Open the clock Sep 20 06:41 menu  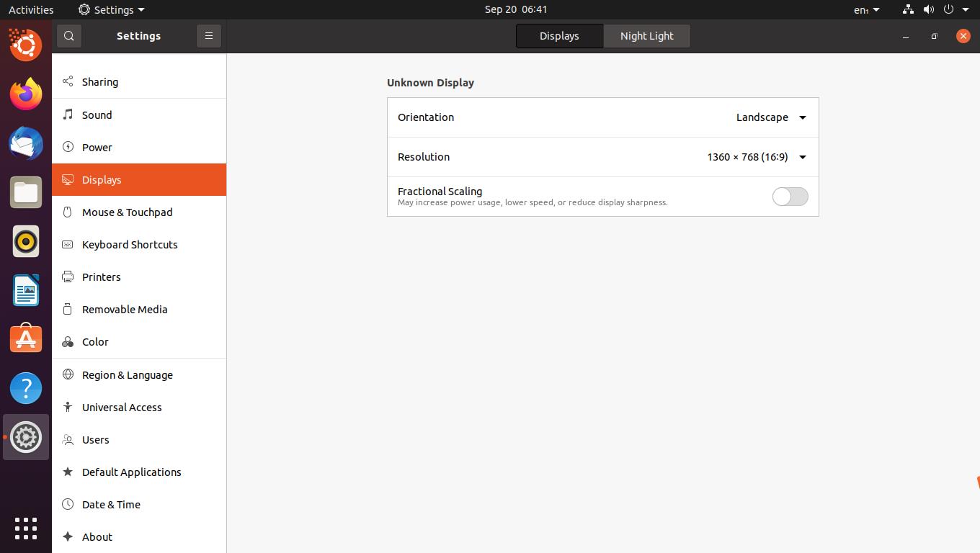pyautogui.click(x=516, y=9)
